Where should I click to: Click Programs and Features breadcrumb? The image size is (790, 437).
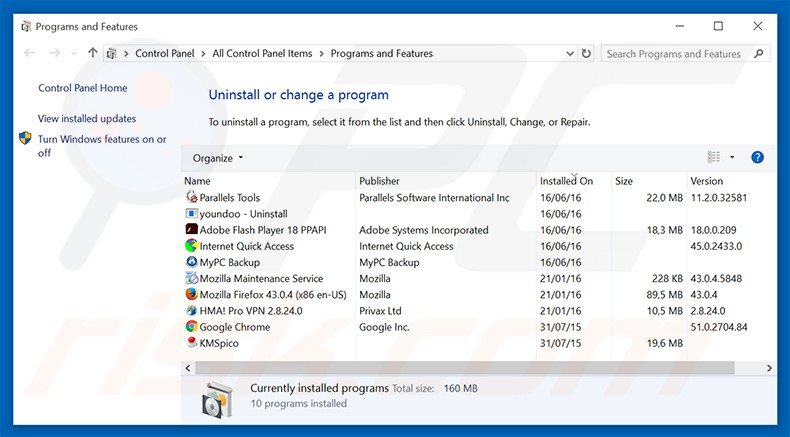tap(381, 53)
